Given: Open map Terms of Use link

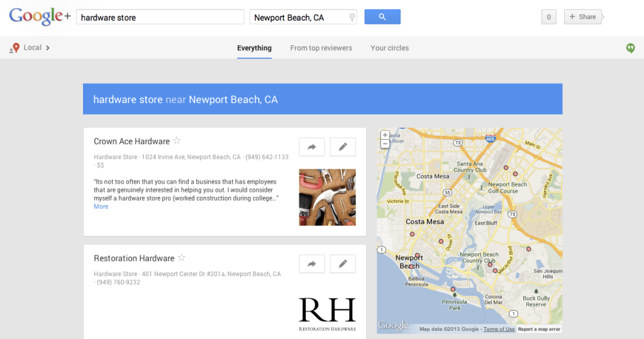Looking at the screenshot, I should point(499,329).
